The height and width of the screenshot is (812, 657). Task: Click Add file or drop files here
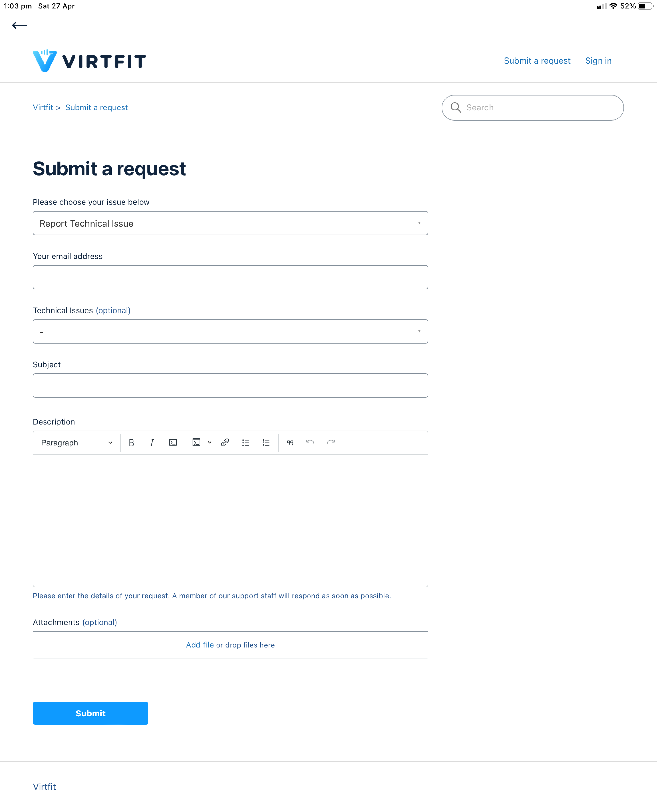(230, 645)
